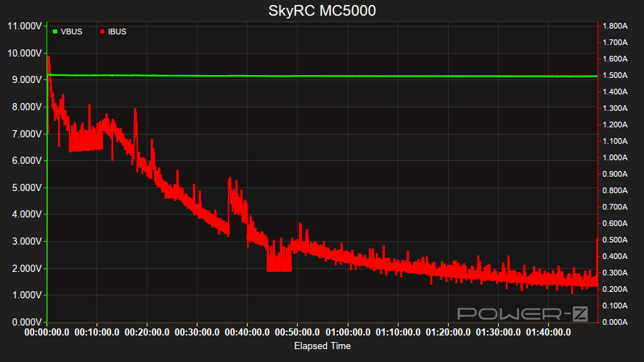This screenshot has width=644, height=362.
Task: Click the 0.200A current axis label
Action: tap(615, 289)
